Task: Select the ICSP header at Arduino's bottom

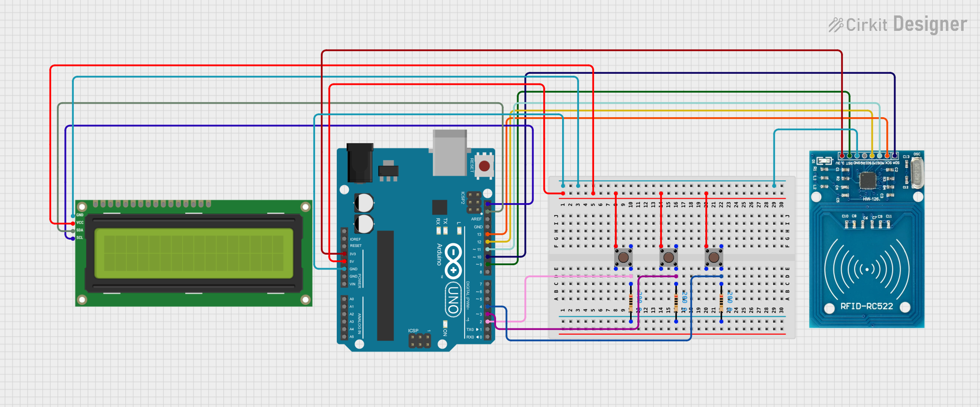Action: 419,340
